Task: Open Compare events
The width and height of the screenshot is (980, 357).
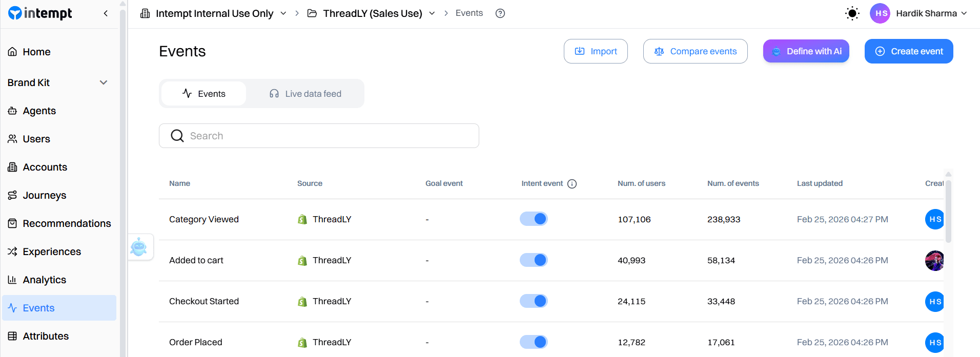Action: point(695,51)
